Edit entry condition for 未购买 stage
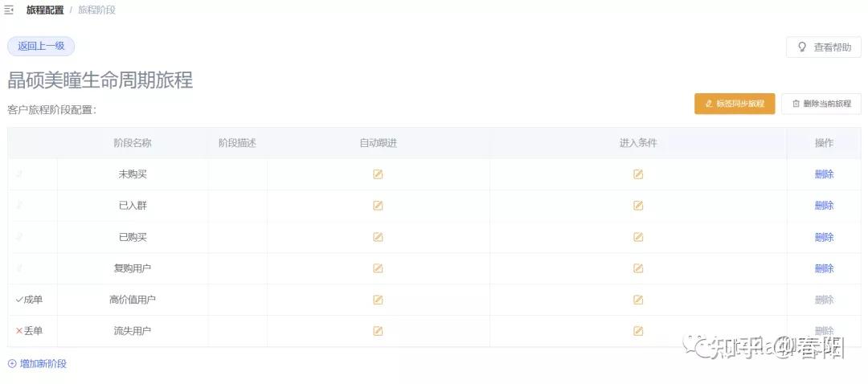Viewport: 868px width, 384px height. pyautogui.click(x=638, y=174)
